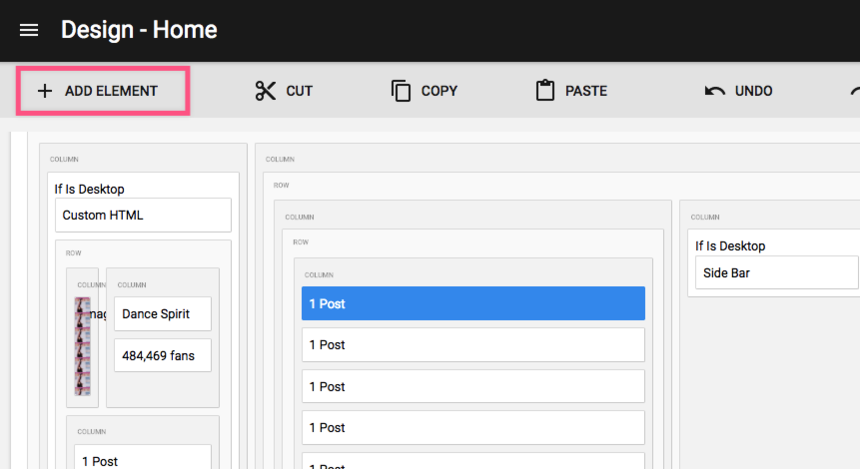Click the partially visible Redo icon
860x469 pixels.
pos(854,91)
